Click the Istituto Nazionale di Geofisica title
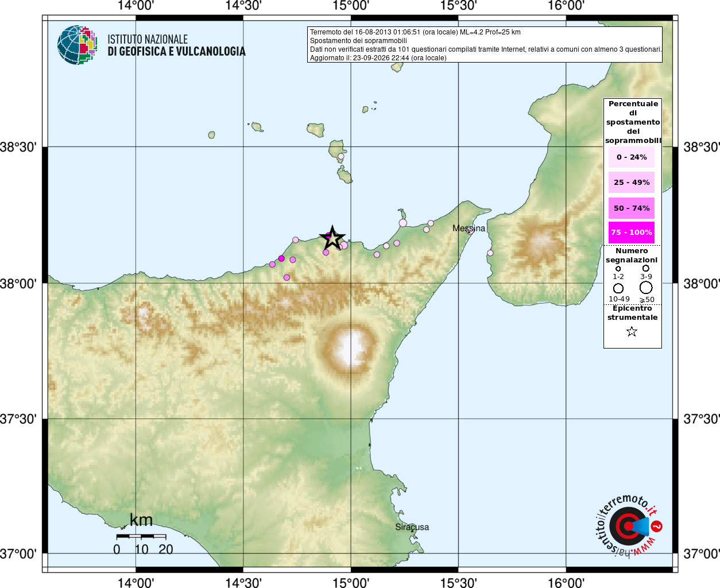720x588 pixels. (x=176, y=45)
